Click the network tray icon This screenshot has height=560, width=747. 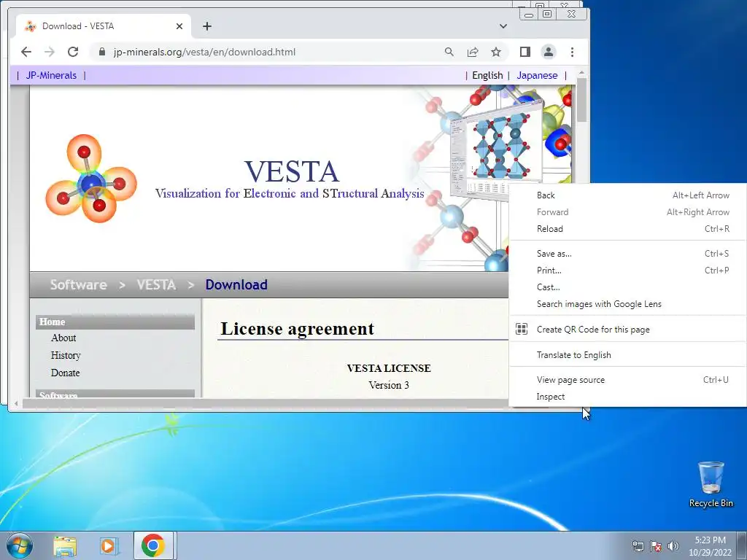pyautogui.click(x=638, y=545)
